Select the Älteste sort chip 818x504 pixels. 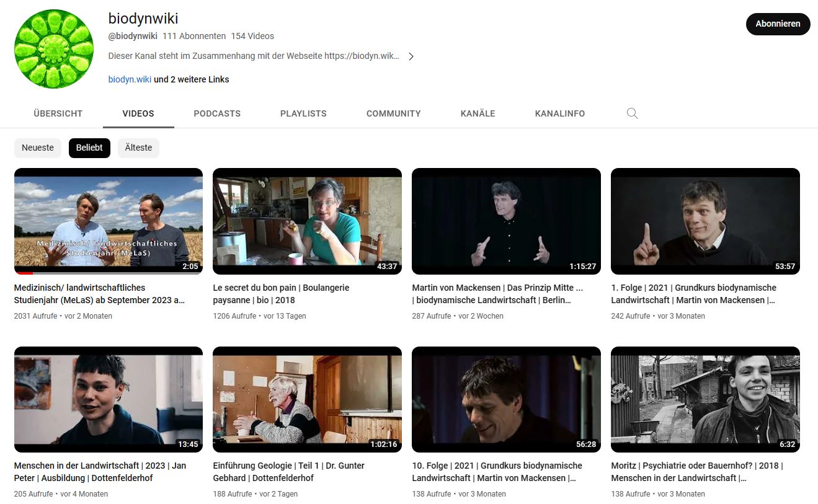point(138,148)
